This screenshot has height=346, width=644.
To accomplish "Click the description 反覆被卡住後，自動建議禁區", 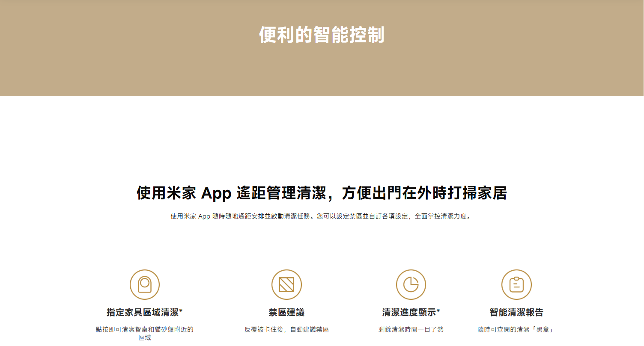I will (286, 330).
